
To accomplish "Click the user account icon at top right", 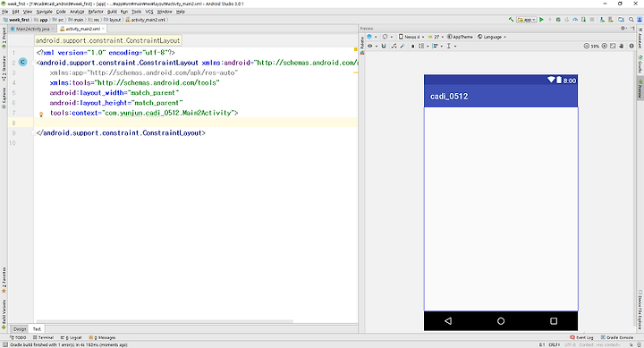I will (640, 20).
